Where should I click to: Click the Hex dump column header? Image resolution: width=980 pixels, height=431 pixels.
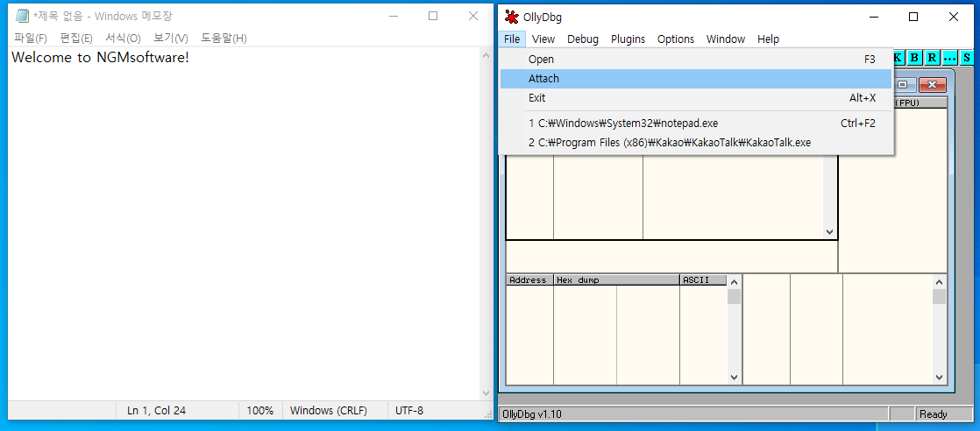click(617, 279)
